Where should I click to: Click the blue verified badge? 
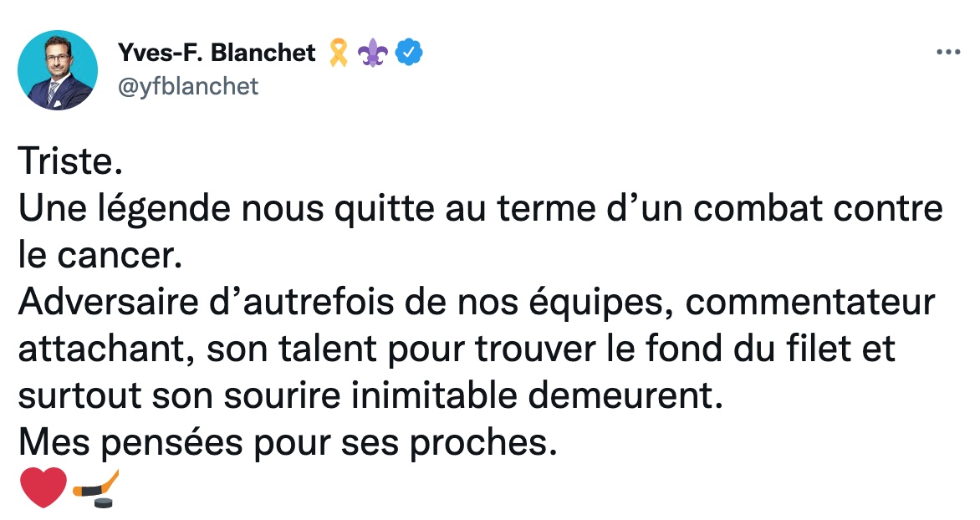coord(410,54)
